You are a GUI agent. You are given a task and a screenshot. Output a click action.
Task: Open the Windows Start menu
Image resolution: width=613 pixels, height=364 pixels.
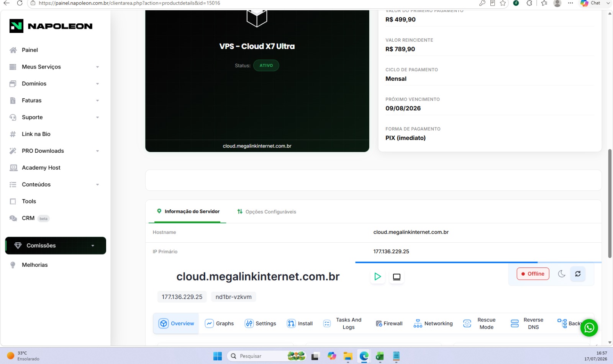click(218, 356)
